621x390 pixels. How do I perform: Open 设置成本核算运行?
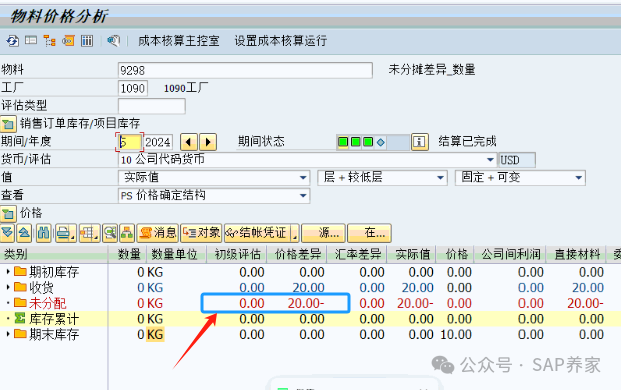[281, 41]
